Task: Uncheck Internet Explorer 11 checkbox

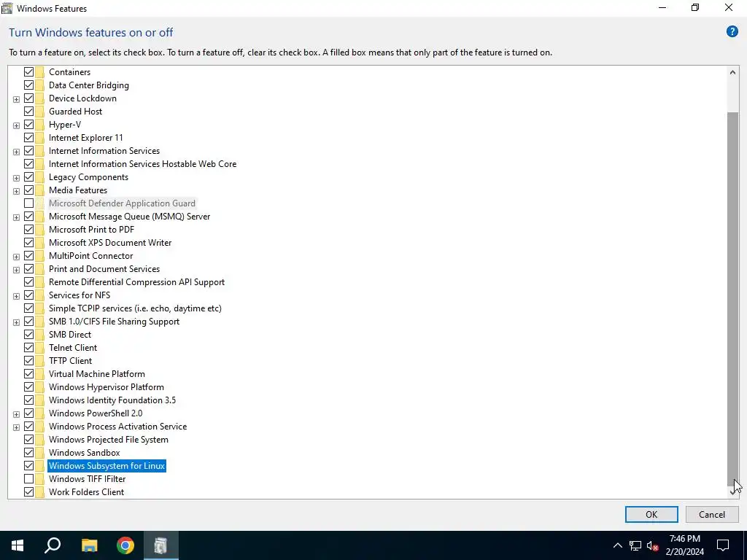Action: point(28,138)
